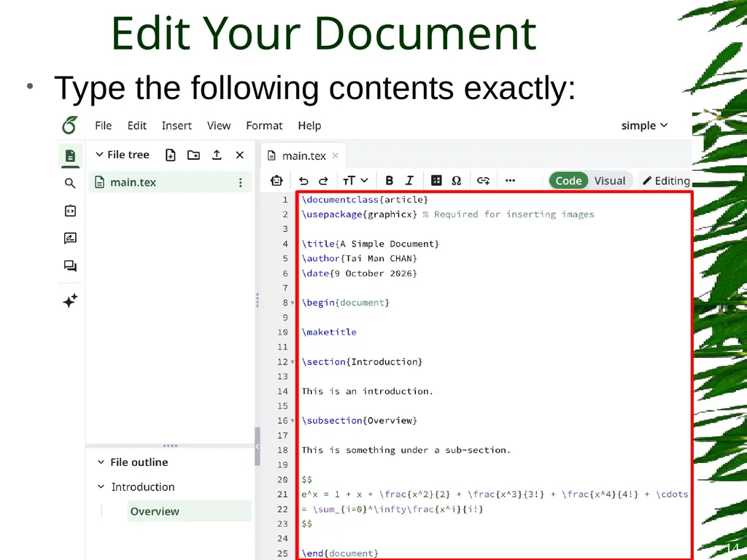Open the integrations sidebar icon
Viewport: 747px width, 560px height.
click(70, 211)
